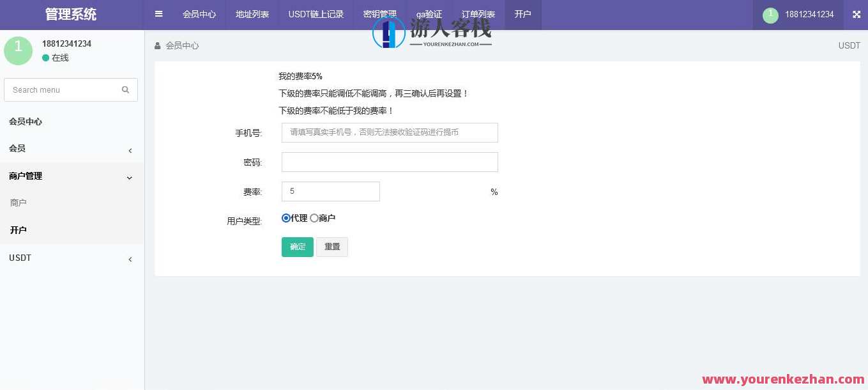Click the user avatar in top bar
This screenshot has height=390, width=868.
770,15
